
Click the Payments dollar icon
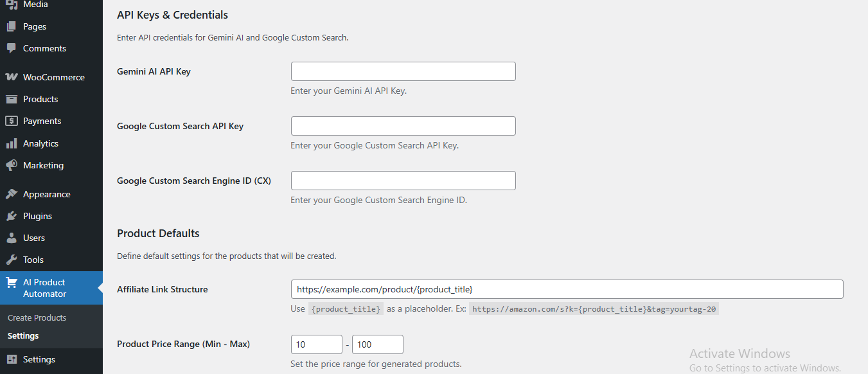(11, 121)
